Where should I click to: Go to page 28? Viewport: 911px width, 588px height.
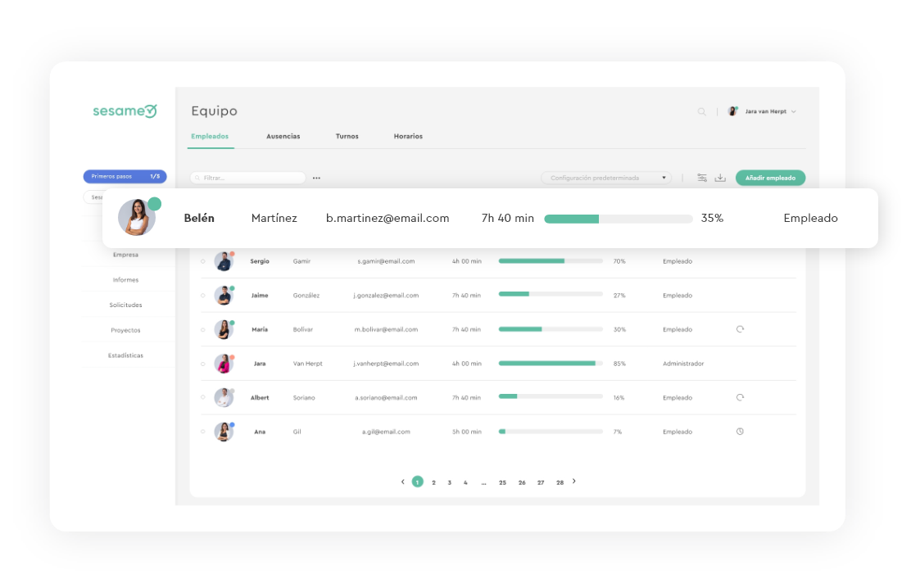tap(560, 482)
